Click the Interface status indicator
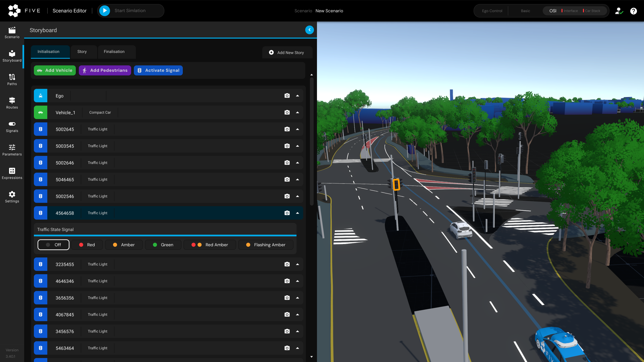Viewport: 644px width, 362px height. pos(570,11)
